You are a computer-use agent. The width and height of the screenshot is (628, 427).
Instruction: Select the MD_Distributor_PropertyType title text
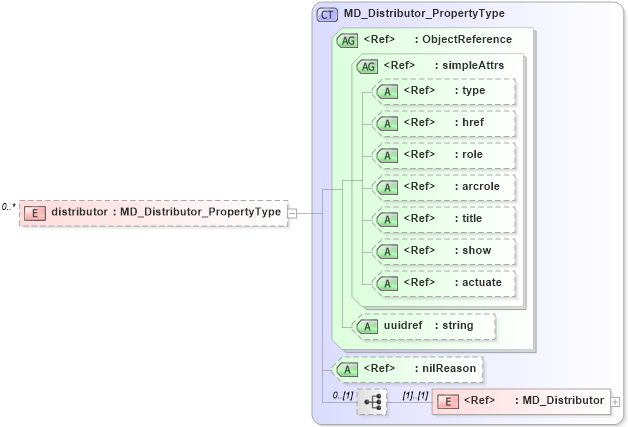coord(424,13)
